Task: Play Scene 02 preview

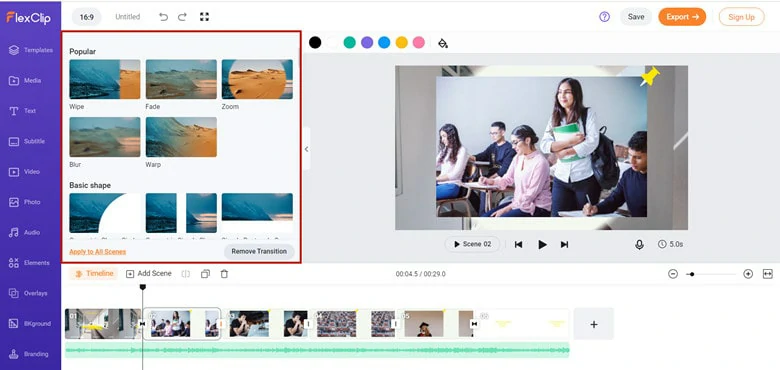Action: (x=472, y=244)
